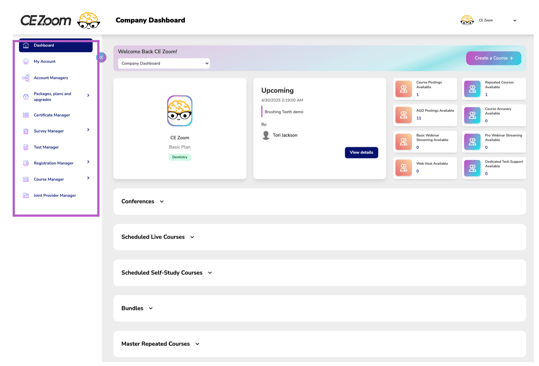Viewport: 539px width, 366px height.
Task: Click the AGD Postings Available card icon
Action: [404, 115]
